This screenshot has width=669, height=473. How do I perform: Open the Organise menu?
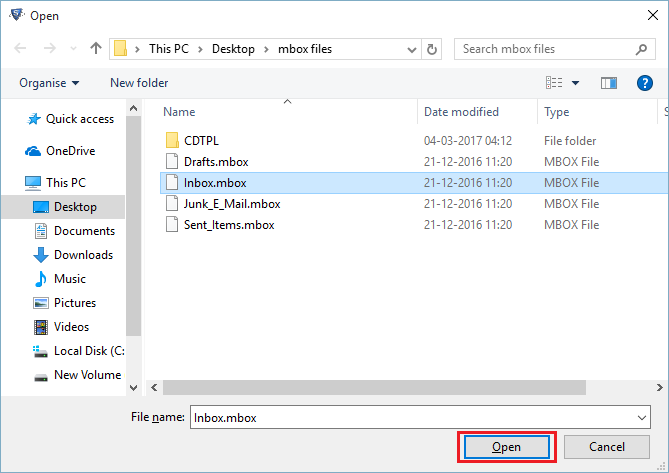pos(49,83)
